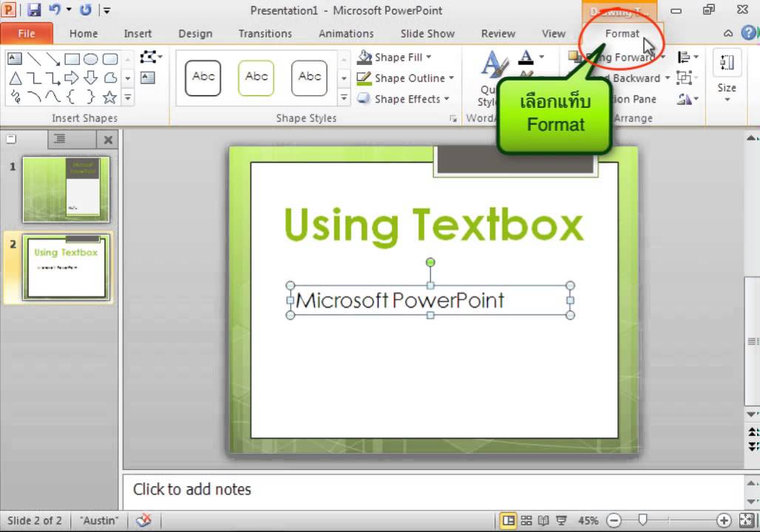Image resolution: width=760 pixels, height=532 pixels.
Task: Switch to the Insert tab
Action: [x=138, y=33]
